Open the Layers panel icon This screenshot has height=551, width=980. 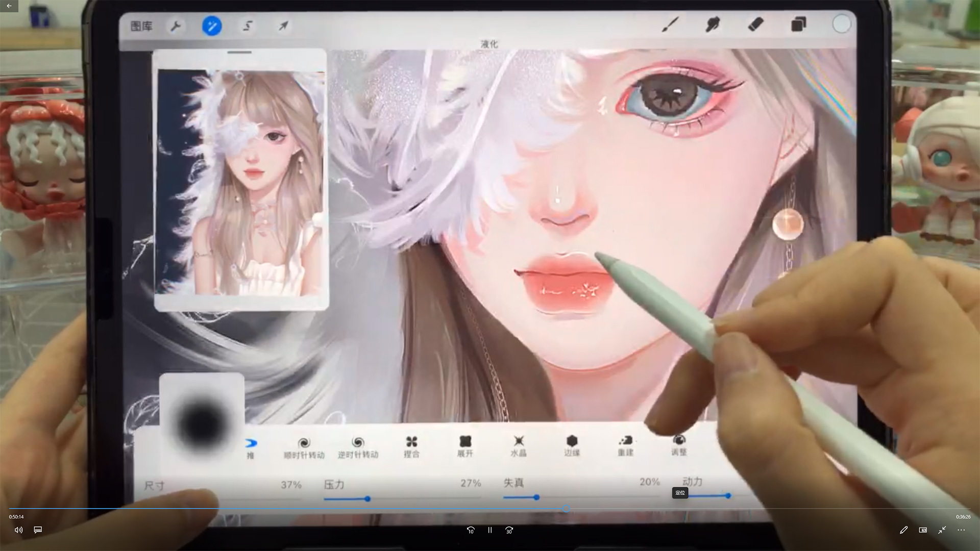[798, 24]
